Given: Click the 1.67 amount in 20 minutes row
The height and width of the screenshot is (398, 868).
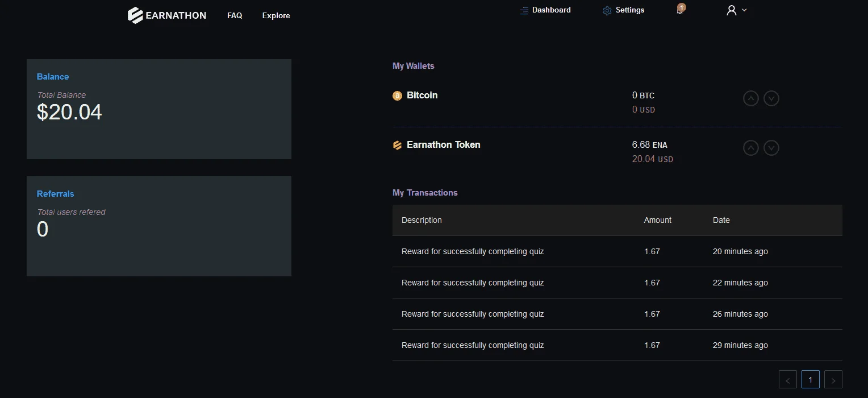Looking at the screenshot, I should coord(652,251).
